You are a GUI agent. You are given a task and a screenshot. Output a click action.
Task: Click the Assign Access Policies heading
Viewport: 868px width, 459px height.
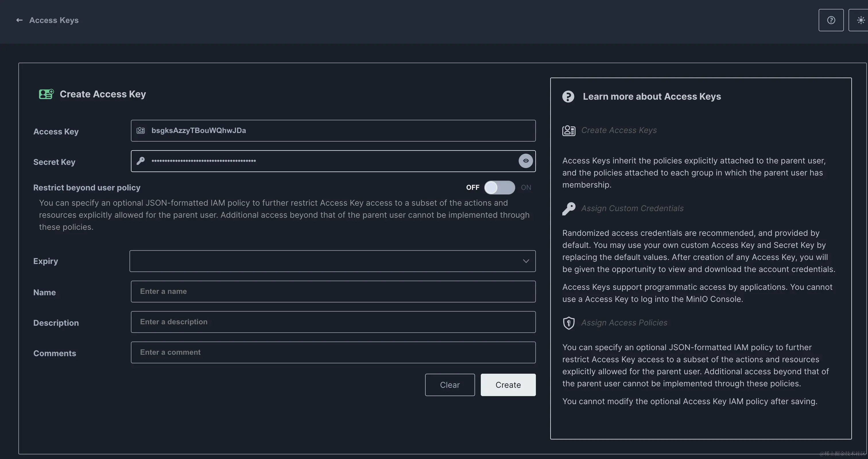click(624, 322)
